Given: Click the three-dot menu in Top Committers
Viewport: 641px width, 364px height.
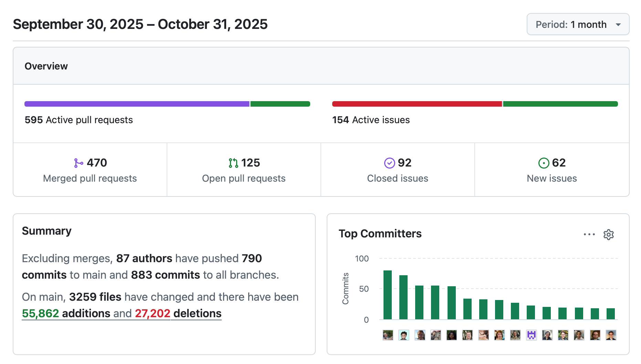Looking at the screenshot, I should click(x=589, y=235).
